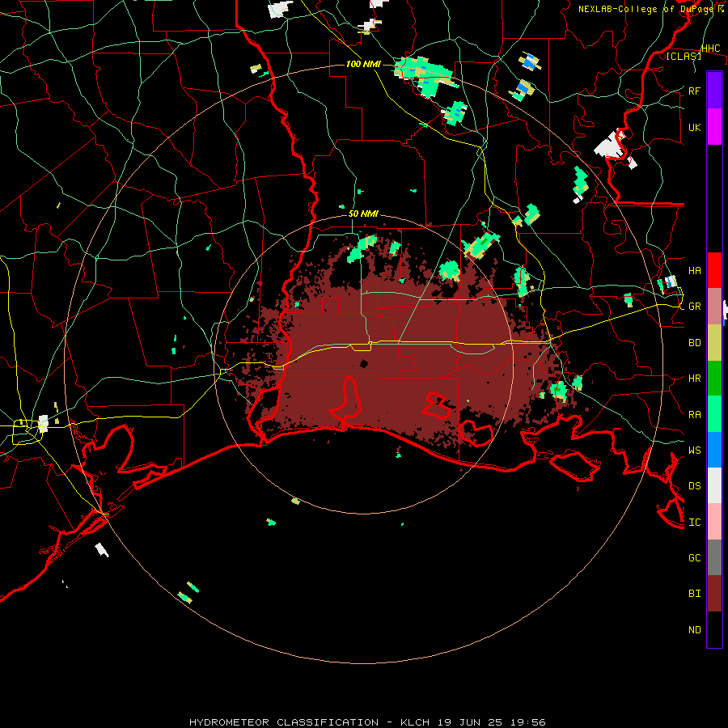Click the RA light green legend swatch

point(714,414)
